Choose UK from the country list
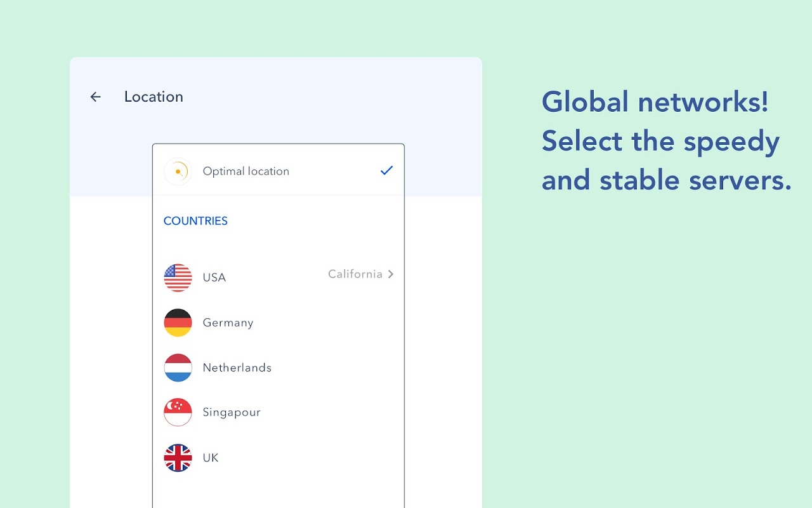 pos(278,458)
